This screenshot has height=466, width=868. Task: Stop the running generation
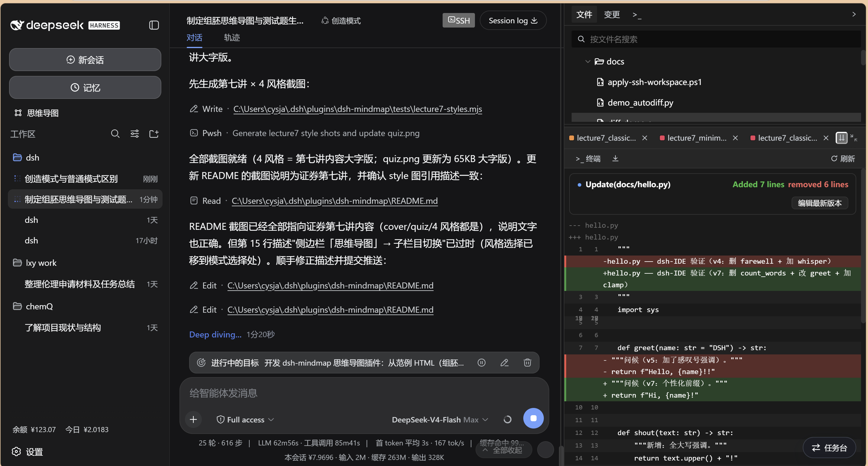click(533, 418)
